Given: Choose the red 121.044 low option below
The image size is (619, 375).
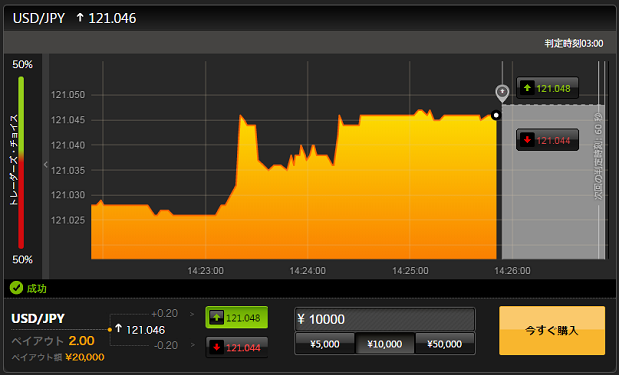Looking at the screenshot, I should click(236, 347).
